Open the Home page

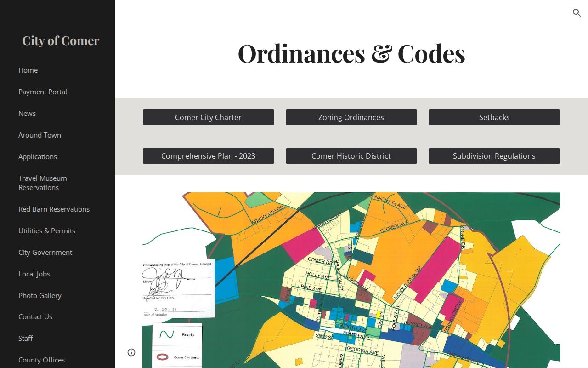tap(28, 70)
